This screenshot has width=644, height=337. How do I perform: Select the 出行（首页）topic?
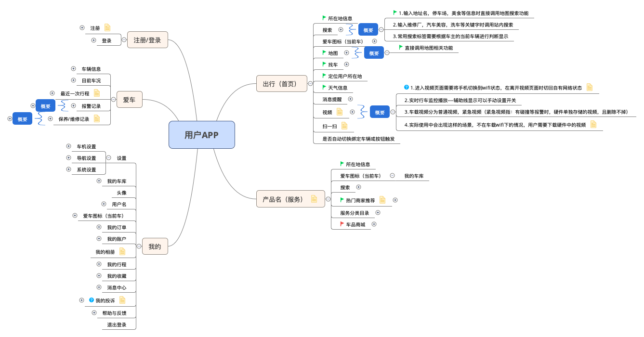point(282,84)
